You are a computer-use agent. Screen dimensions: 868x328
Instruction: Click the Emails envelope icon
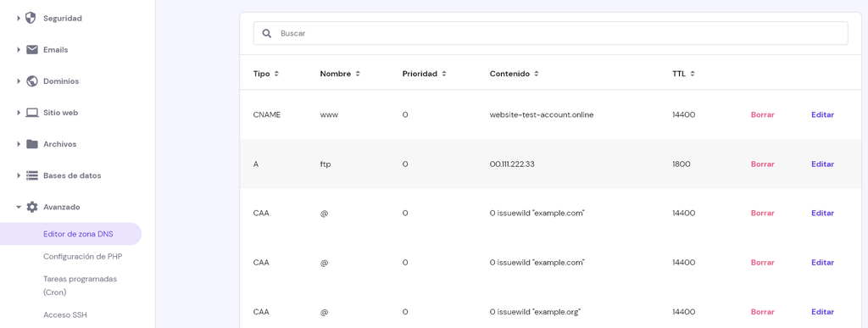pyautogui.click(x=31, y=50)
